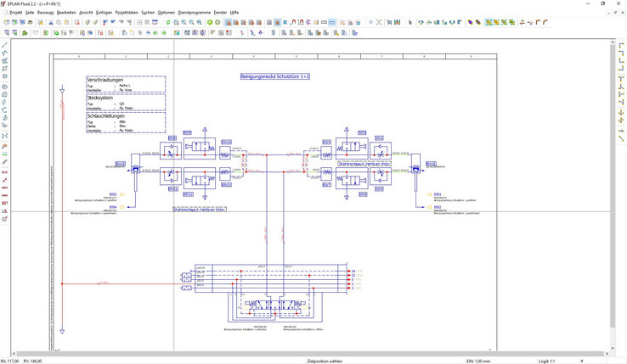Screen dimensions: 627x364
Task: Open the Projektdaten menu
Action: click(127, 13)
